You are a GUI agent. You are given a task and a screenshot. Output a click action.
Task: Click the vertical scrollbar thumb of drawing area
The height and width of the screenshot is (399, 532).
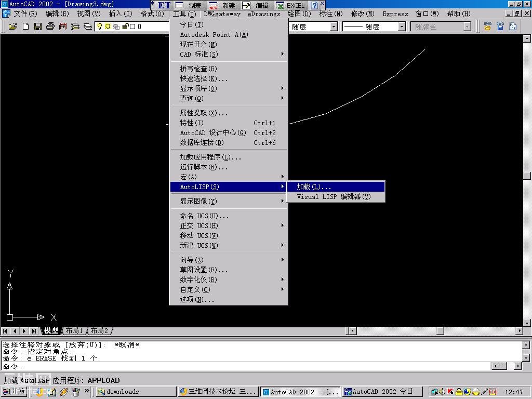point(527,176)
